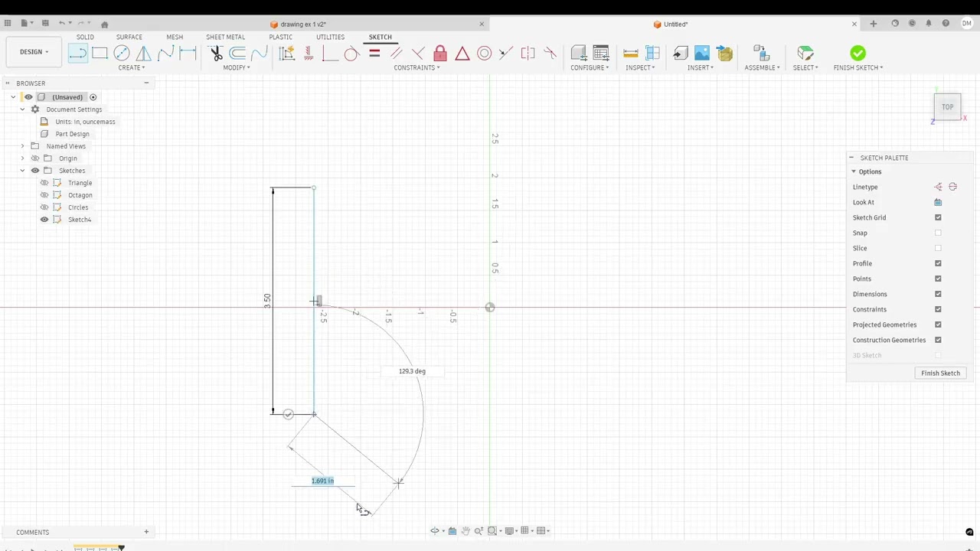Open Measure tool in Inspect

pos(631,54)
